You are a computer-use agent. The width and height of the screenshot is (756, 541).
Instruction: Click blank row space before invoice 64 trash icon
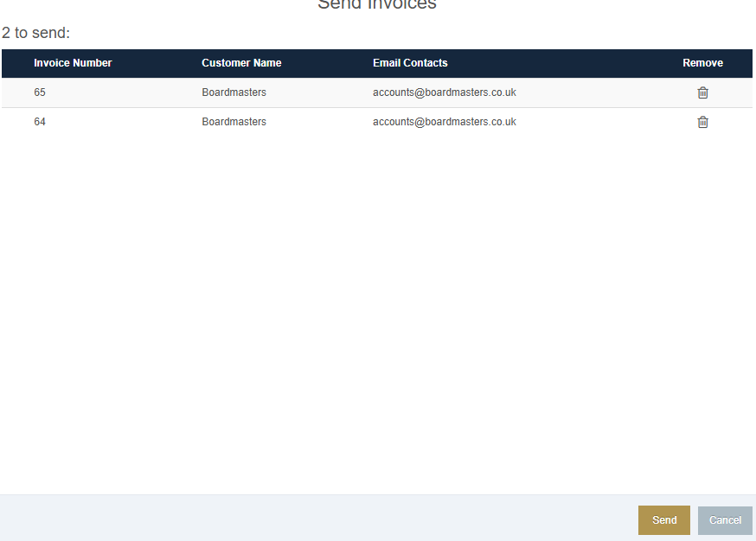tap(605, 122)
